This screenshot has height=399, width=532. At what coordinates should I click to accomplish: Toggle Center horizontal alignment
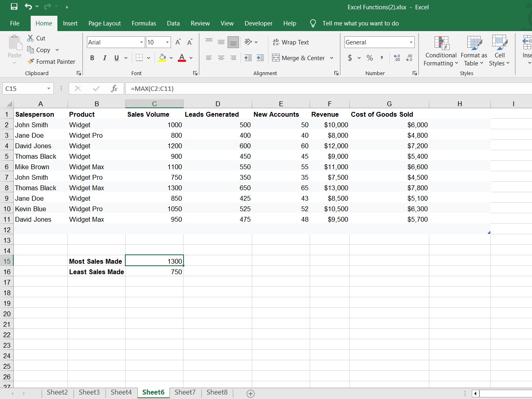point(221,58)
